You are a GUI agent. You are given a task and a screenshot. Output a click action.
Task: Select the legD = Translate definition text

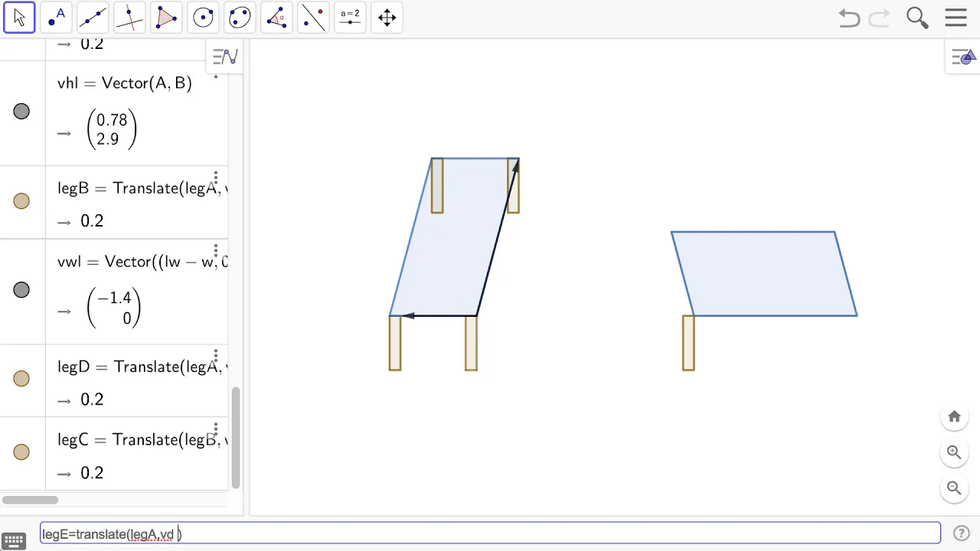[142, 367]
